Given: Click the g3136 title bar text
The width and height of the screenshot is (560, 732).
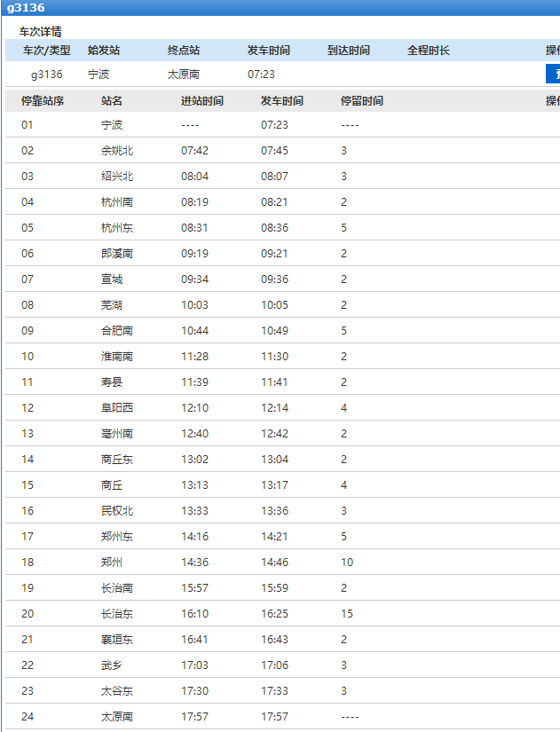Looking at the screenshot, I should [26, 7].
